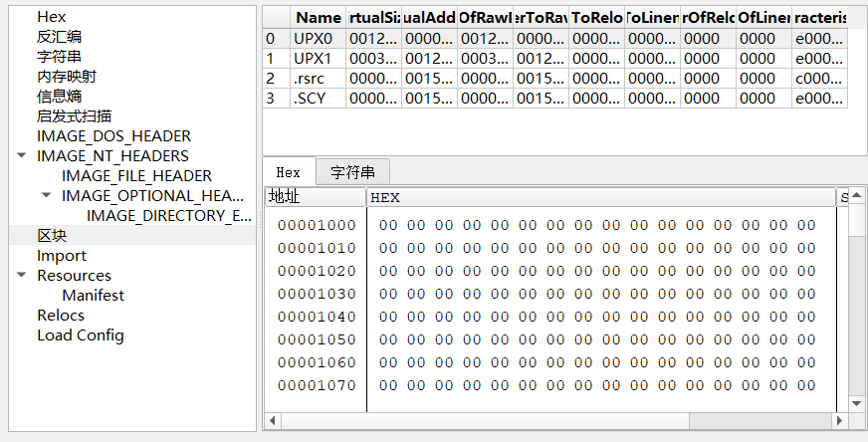The width and height of the screenshot is (868, 442).
Task: Select the UPX0 section row
Action: [318, 38]
